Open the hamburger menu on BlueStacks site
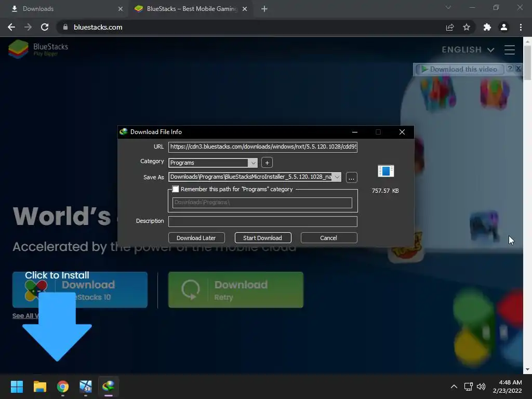 (x=510, y=50)
